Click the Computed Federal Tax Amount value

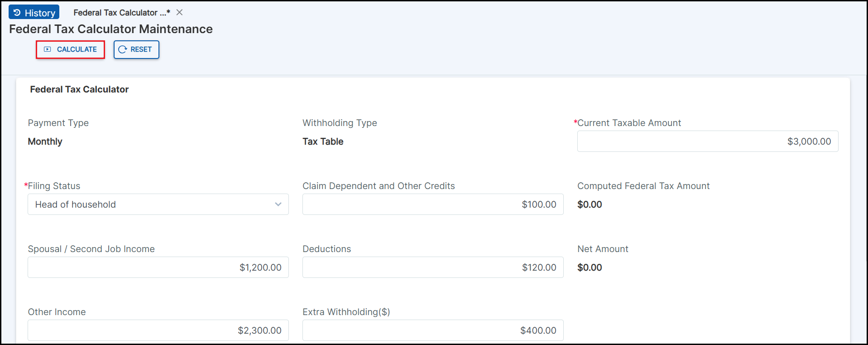pyautogui.click(x=590, y=204)
